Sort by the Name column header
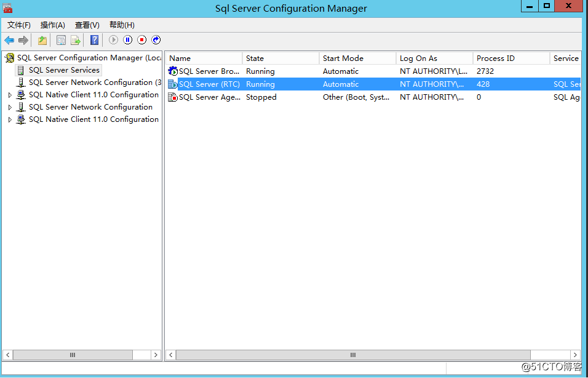This screenshot has width=588, height=378. [x=204, y=58]
